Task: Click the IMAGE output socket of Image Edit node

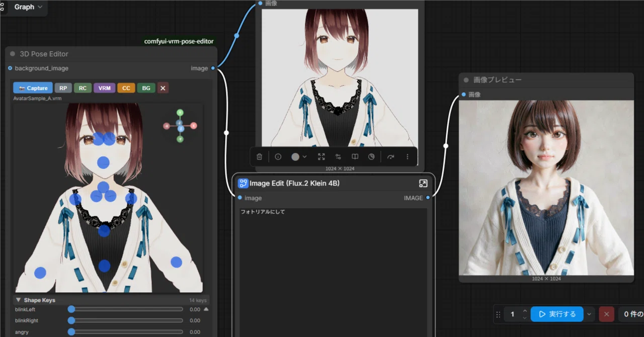Action: point(428,198)
